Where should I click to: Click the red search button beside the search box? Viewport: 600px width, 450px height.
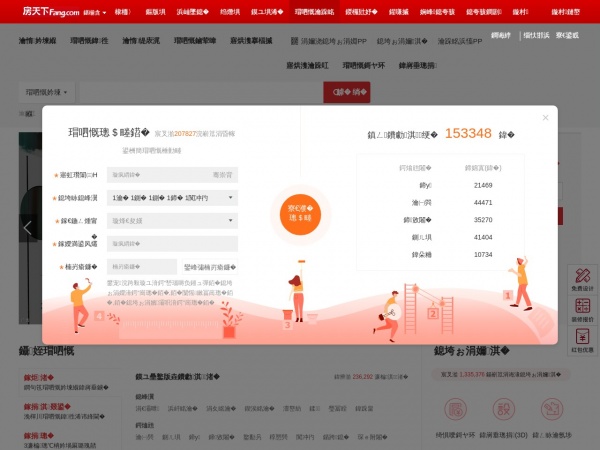pos(347,92)
